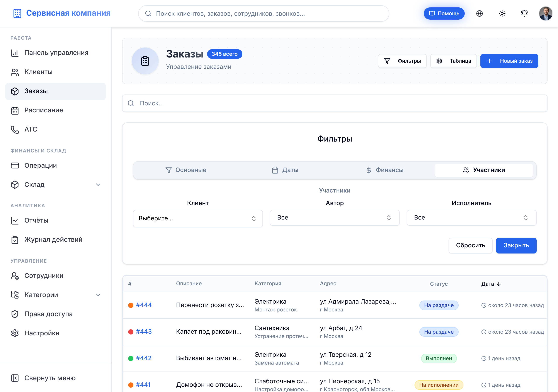Image resolution: width=558 pixels, height=392 pixels.
Task: Switch to Финансы filter tab
Action: point(384,170)
